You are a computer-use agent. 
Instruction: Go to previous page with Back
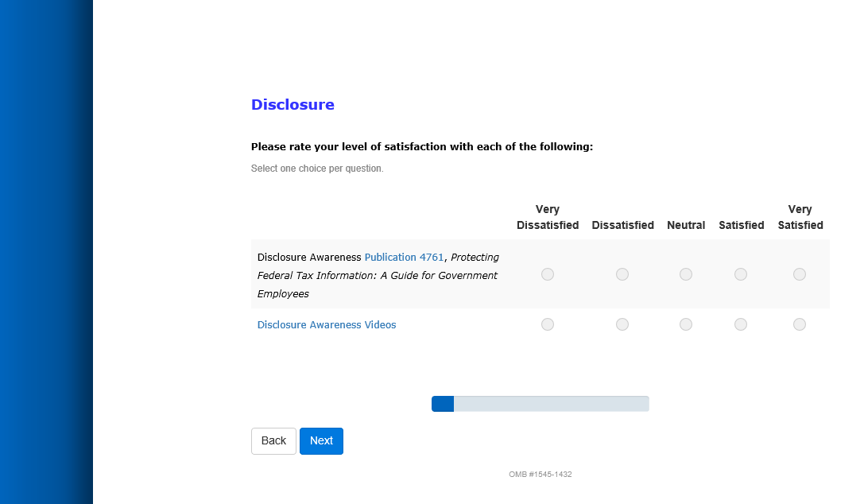[273, 441]
